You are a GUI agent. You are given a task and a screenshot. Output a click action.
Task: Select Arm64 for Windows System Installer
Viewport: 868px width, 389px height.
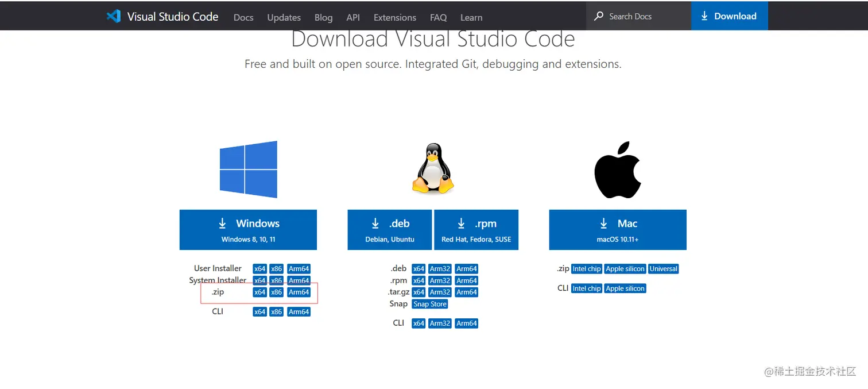click(299, 280)
